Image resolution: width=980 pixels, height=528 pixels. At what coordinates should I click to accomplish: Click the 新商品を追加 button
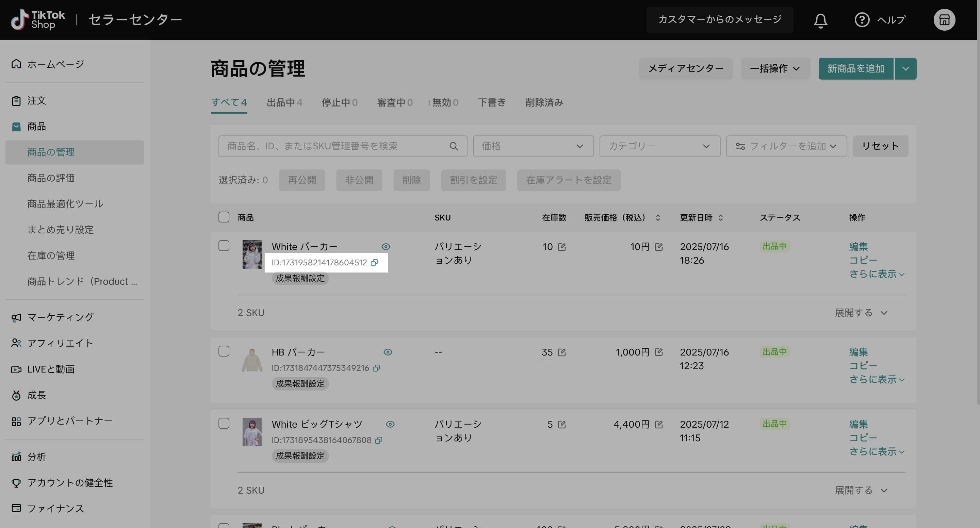tap(855, 68)
